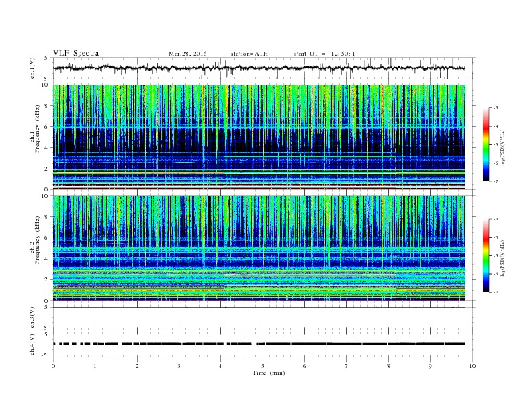
Task: Click the ch.1 Frequency (kHz) axis label
Action: pos(35,129)
